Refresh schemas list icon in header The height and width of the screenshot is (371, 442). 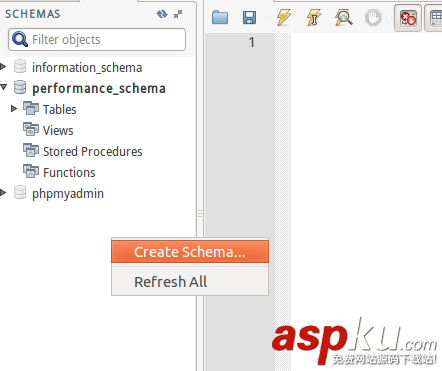tap(162, 14)
